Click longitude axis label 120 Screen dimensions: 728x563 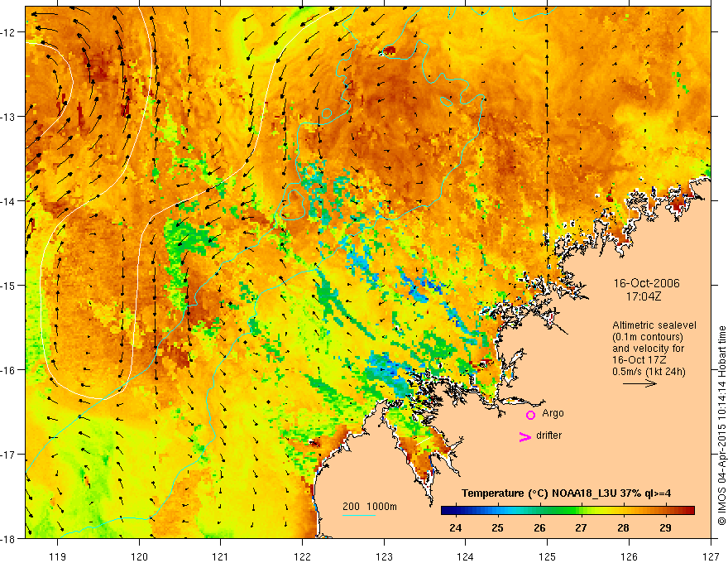tap(139, 556)
